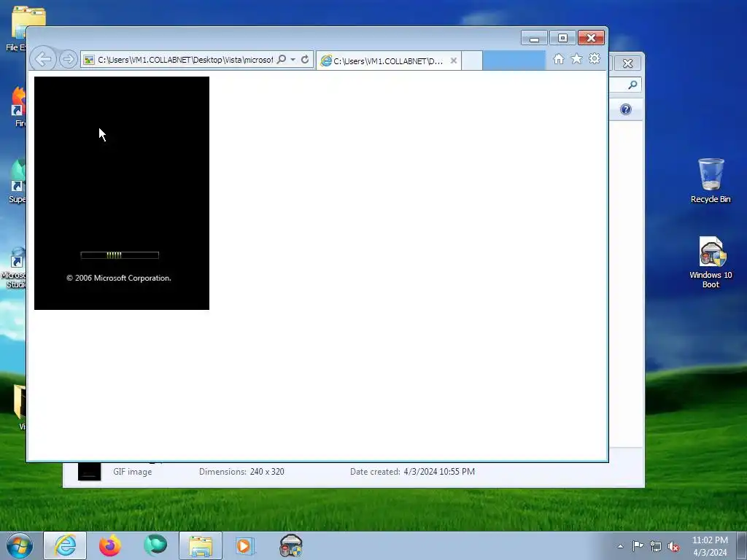Click Explorer window search magnifier
The image size is (747, 560).
coord(632,85)
